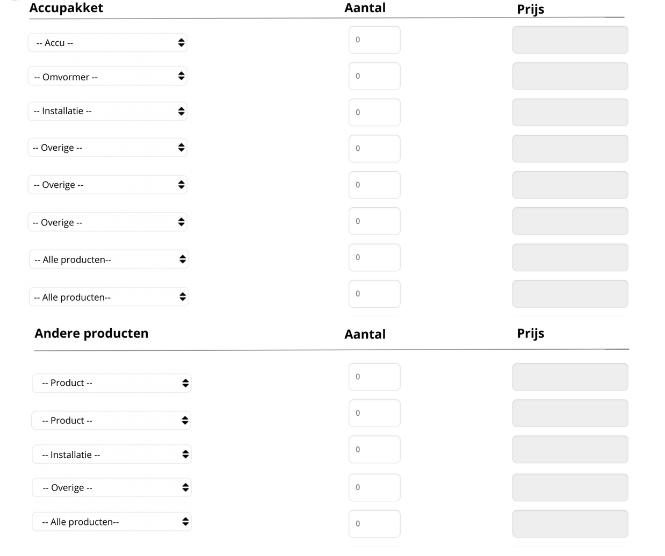Viewport: 665px width, 556px height.
Task: Expand the Installatie dropdown under Andere producten
Action: 111,454
